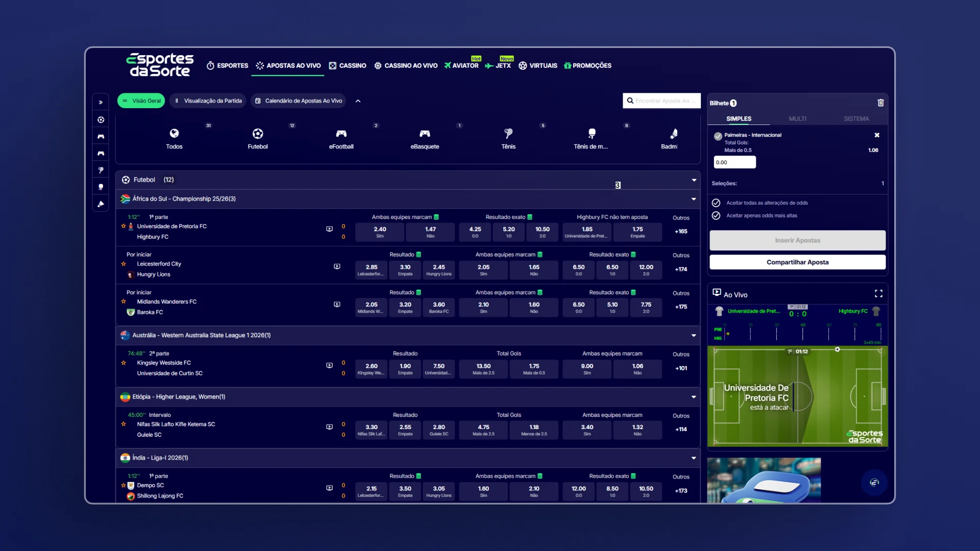Click sidebar table tennis icon

point(101,187)
